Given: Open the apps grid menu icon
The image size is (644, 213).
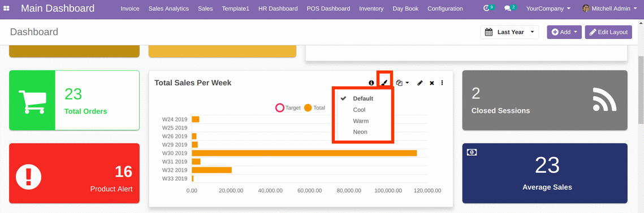Looking at the screenshot, I should (x=6, y=8).
